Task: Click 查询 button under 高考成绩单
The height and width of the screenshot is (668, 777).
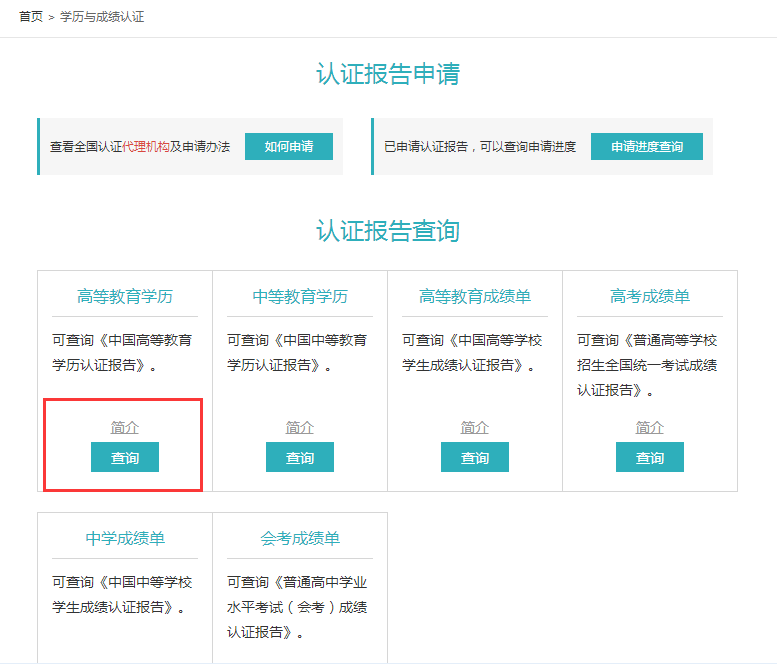Action: [650, 457]
